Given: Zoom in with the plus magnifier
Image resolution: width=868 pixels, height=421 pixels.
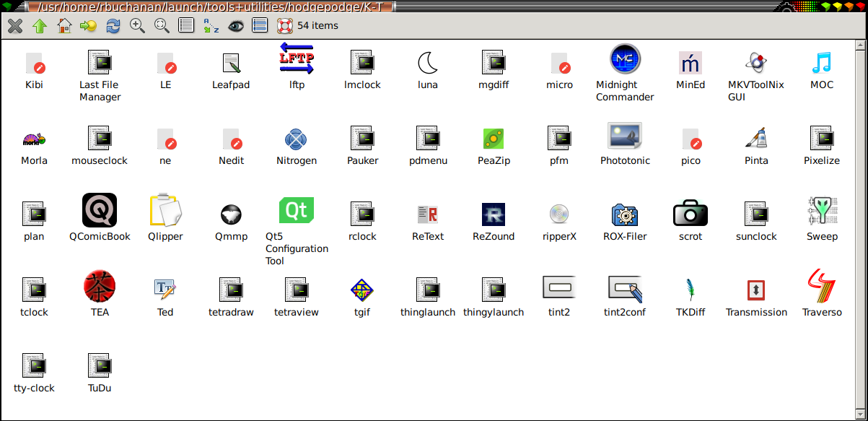Looking at the screenshot, I should 137,26.
